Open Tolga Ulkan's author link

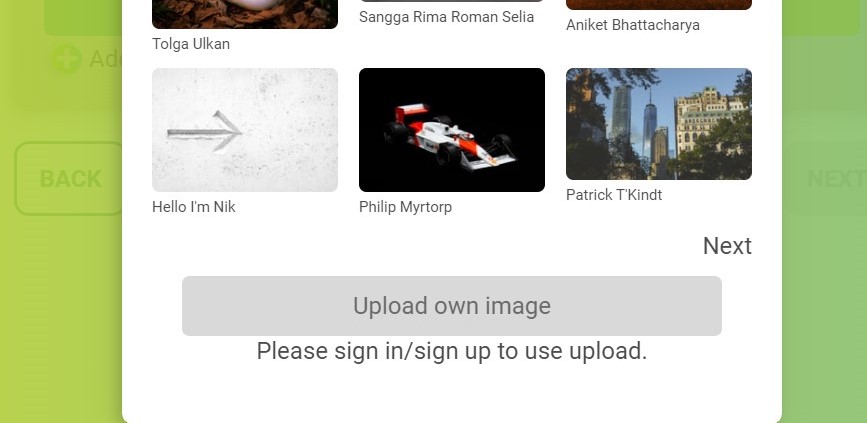[x=191, y=44]
